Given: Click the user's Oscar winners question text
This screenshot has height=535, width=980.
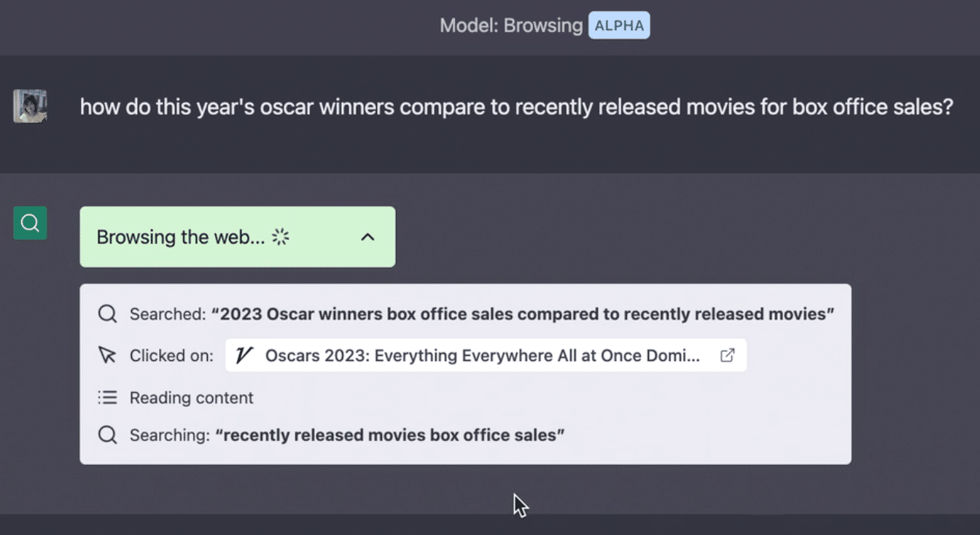Looking at the screenshot, I should (516, 107).
